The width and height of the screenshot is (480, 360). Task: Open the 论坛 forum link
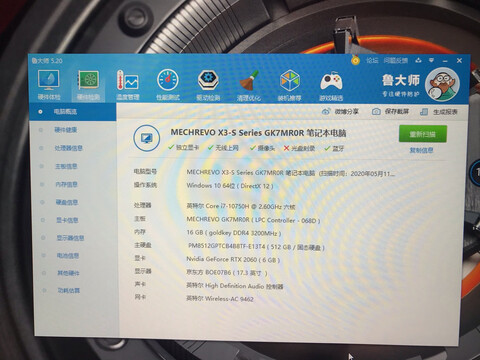click(372, 60)
